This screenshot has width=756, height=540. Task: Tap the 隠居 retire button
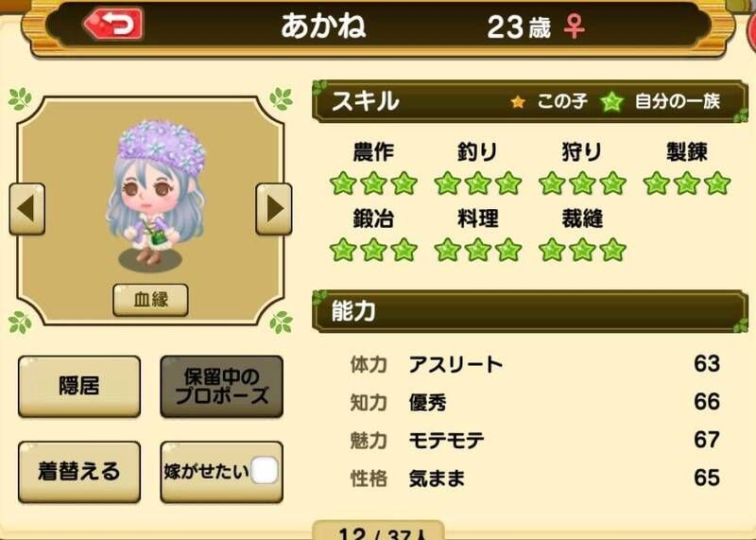tap(79, 387)
